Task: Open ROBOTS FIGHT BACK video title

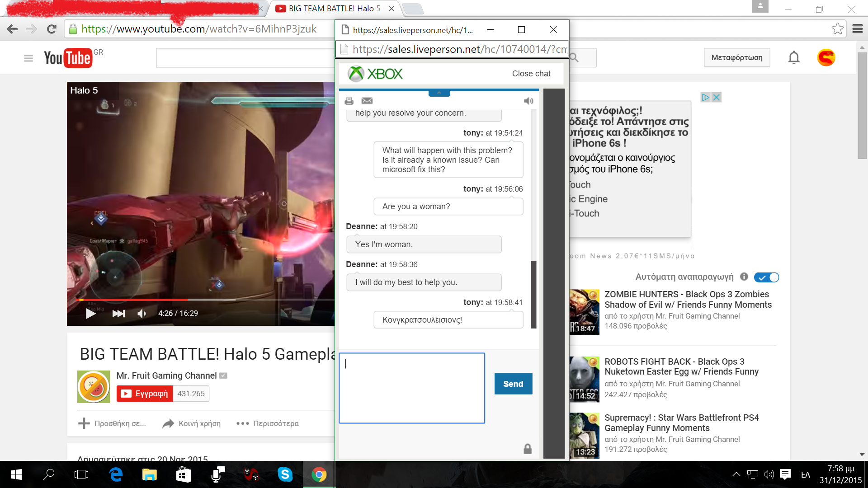Action: click(681, 366)
